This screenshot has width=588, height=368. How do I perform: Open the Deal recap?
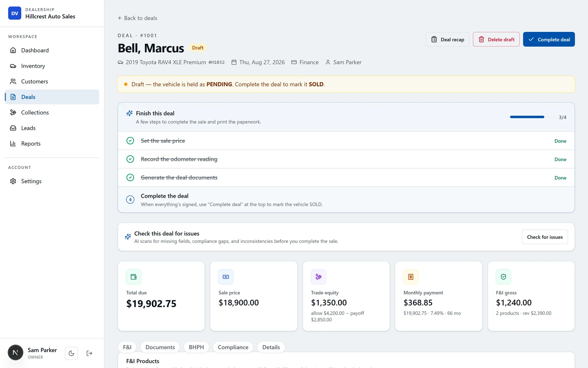click(448, 39)
